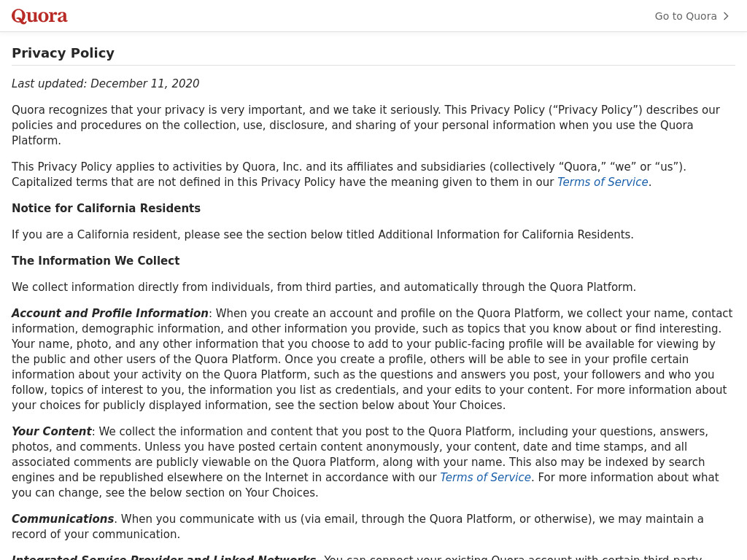The width and height of the screenshot is (747, 560).
Task: Click the Privacy Policy page heading
Action: point(63,52)
